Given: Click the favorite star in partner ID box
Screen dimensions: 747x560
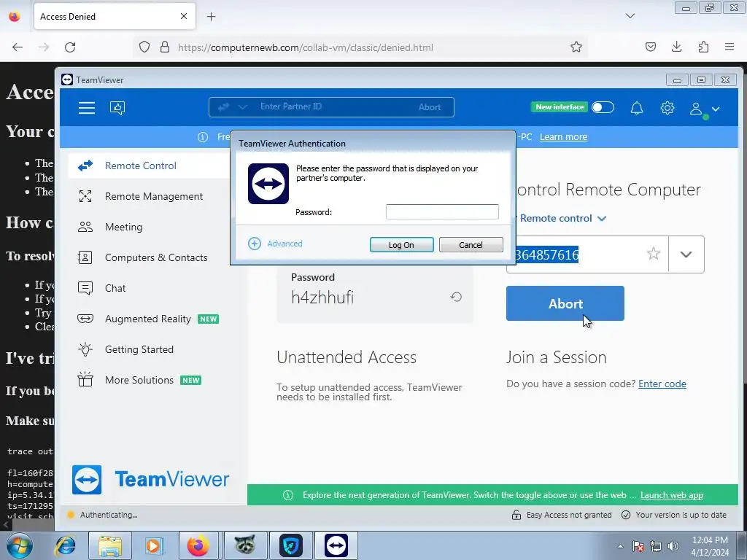Looking at the screenshot, I should click(x=654, y=254).
